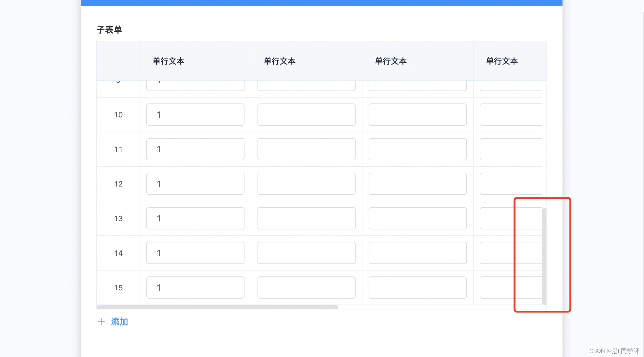Select row number 15 cell
Viewport: 644px width, 357px height.
pos(118,288)
